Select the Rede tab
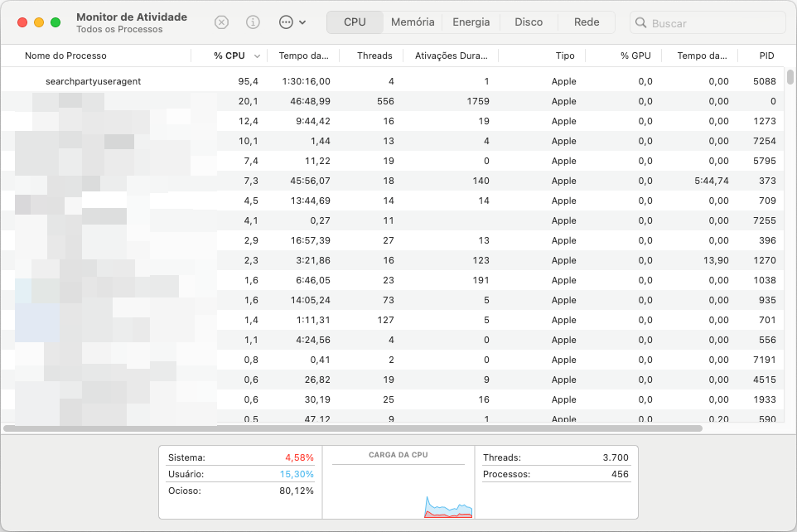Image resolution: width=797 pixels, height=532 pixels. pyautogui.click(x=587, y=22)
